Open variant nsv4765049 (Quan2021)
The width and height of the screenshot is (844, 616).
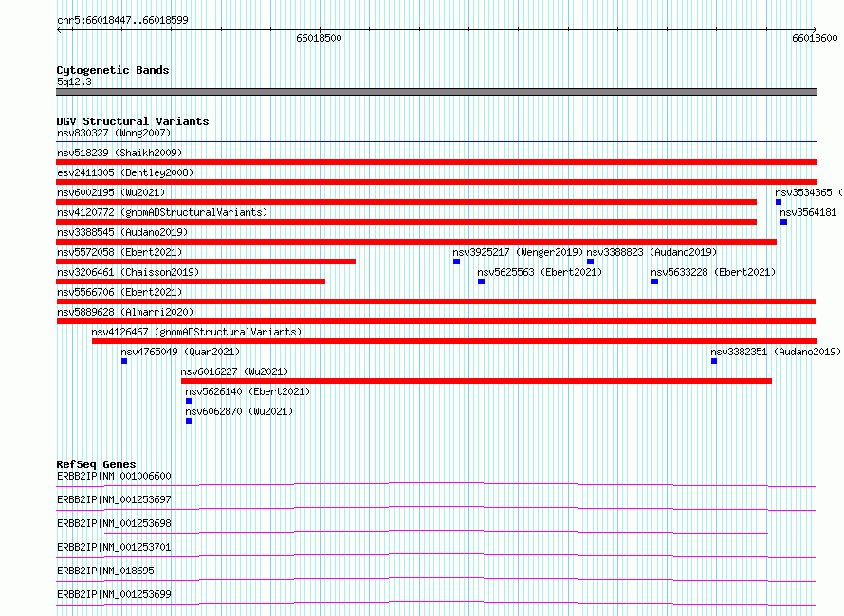pyautogui.click(x=180, y=352)
